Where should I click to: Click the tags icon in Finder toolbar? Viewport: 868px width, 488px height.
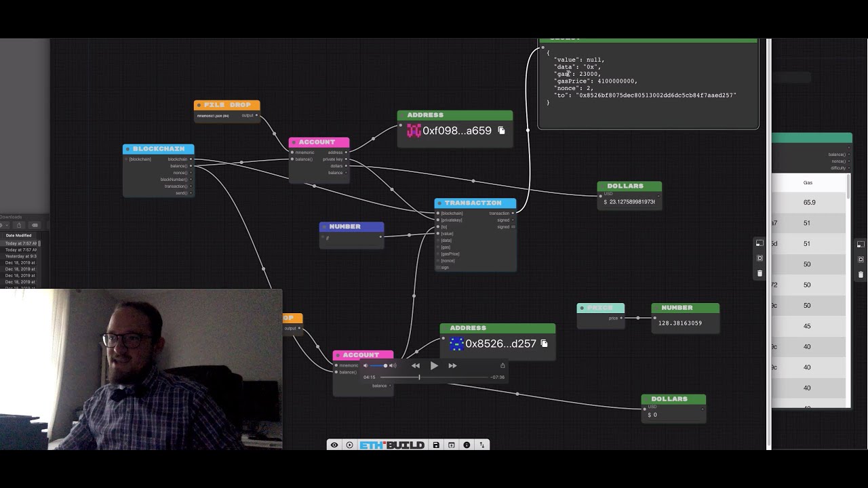click(35, 225)
